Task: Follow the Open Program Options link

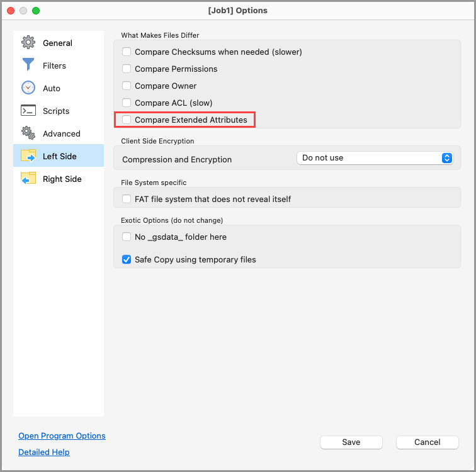Action: [62, 435]
